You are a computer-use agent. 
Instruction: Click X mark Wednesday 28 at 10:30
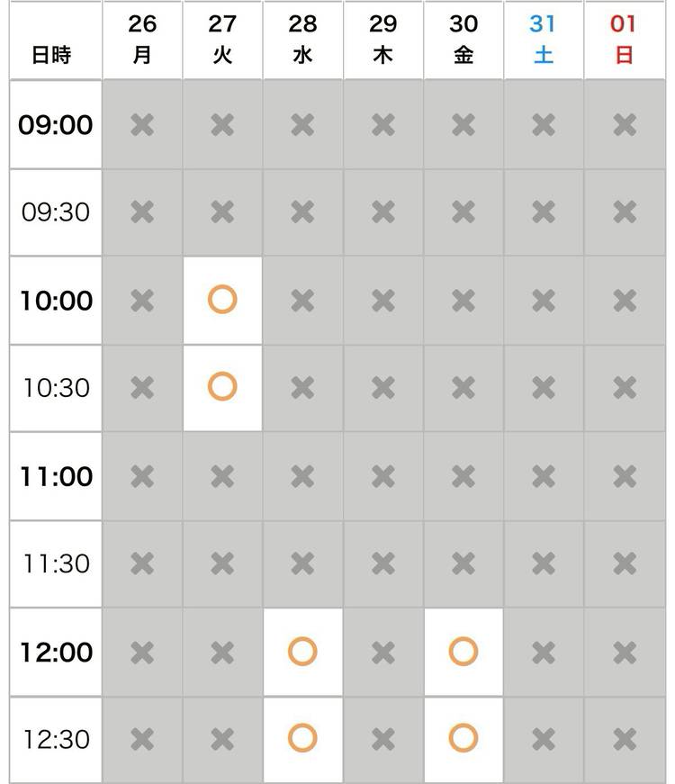[x=302, y=387]
